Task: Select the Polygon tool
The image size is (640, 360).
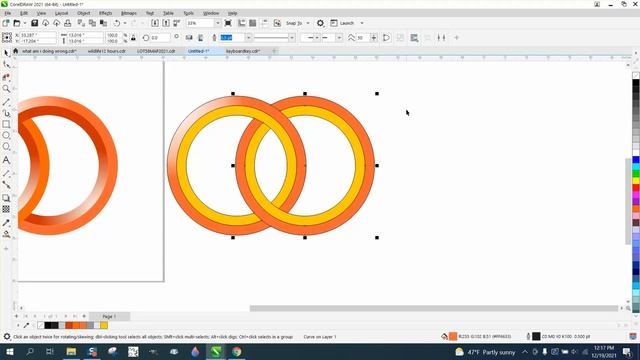Action: click(x=6, y=147)
